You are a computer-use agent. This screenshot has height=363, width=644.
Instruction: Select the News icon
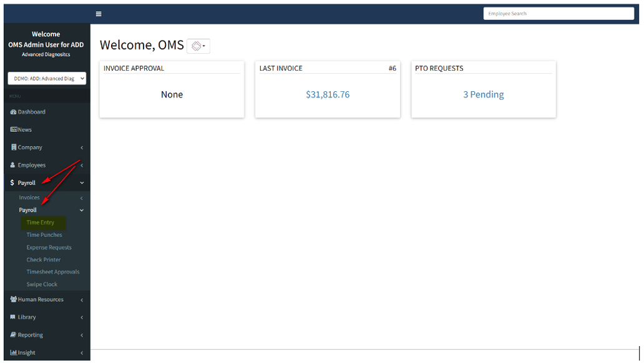[x=13, y=129]
